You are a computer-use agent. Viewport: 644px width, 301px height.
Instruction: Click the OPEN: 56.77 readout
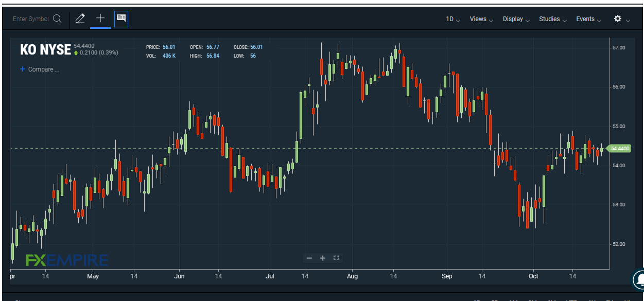(204, 47)
